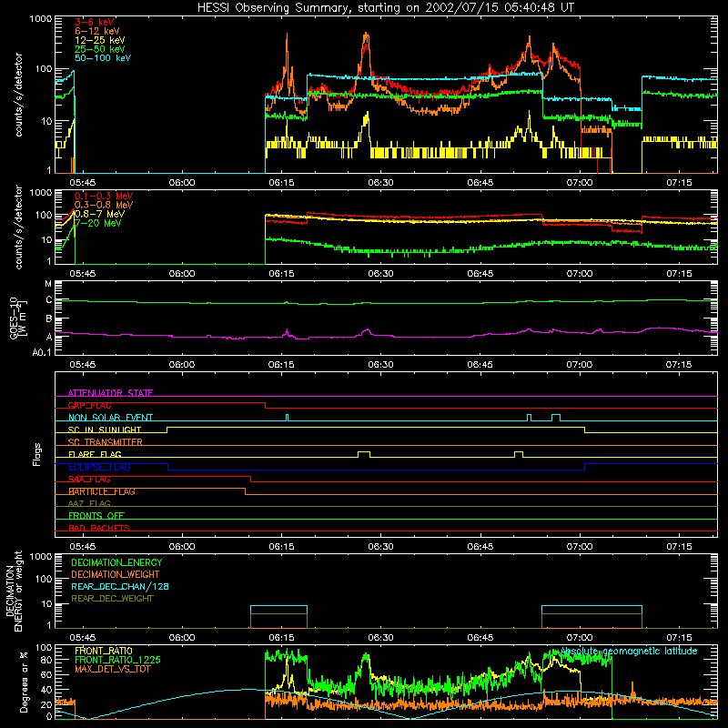This screenshot has height=728, width=728.
Task: Select the blue ECLIPSE_FLAG label
Action: coord(99,467)
